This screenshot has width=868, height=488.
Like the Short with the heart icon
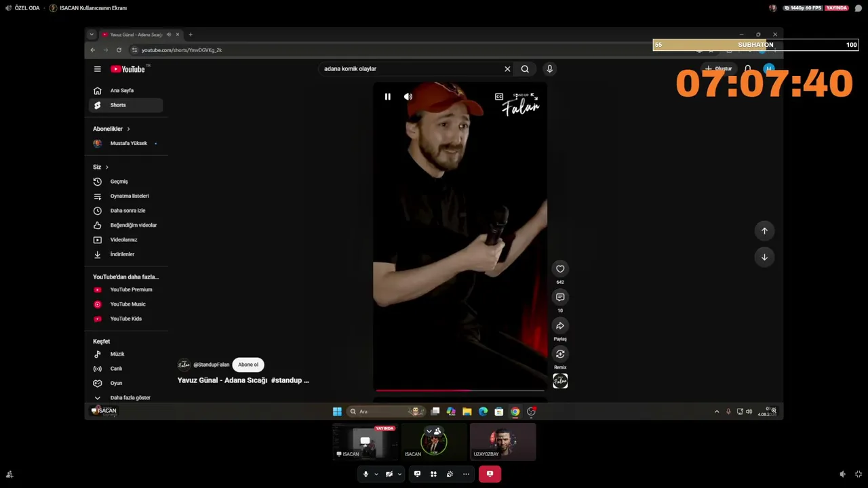point(560,269)
